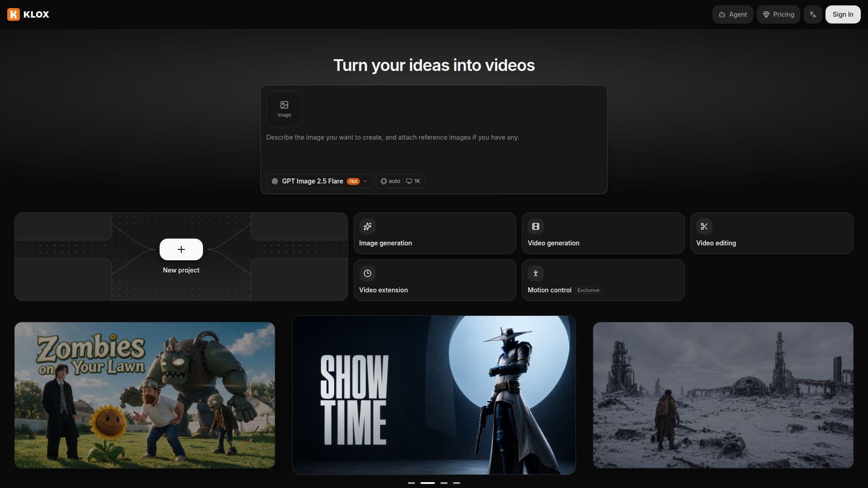Open the GPT Image 2.5 Flare model dropdown

click(x=319, y=181)
